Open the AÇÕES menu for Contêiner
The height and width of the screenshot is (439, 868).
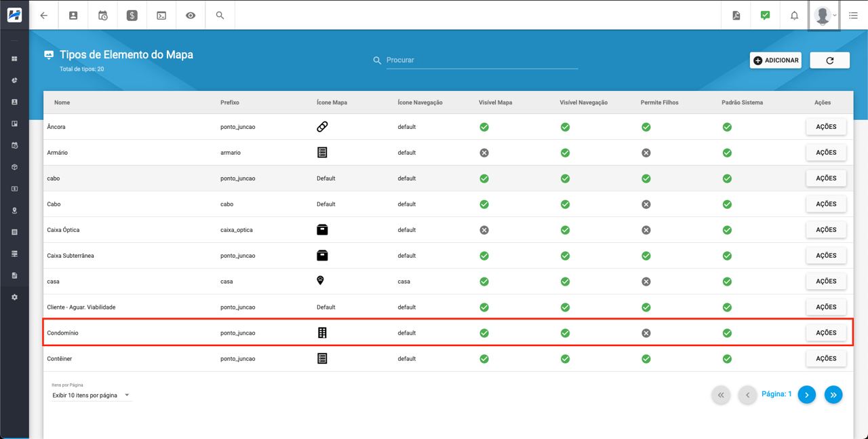coord(826,358)
